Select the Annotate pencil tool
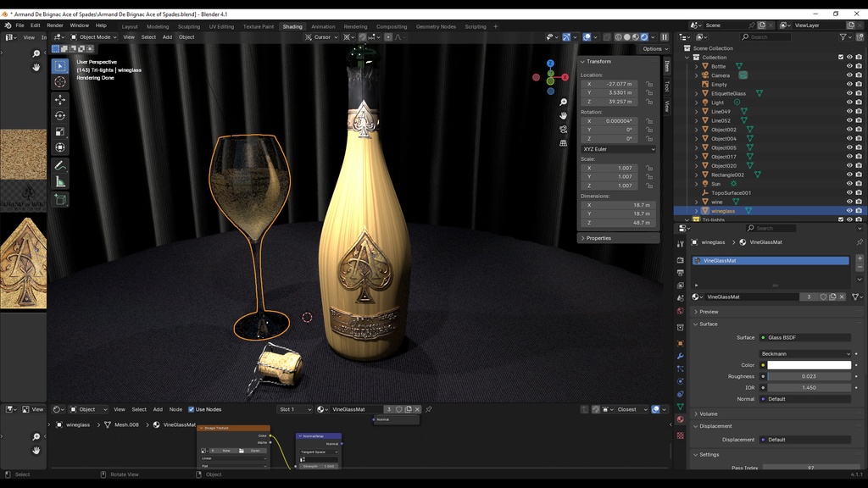 click(60, 166)
